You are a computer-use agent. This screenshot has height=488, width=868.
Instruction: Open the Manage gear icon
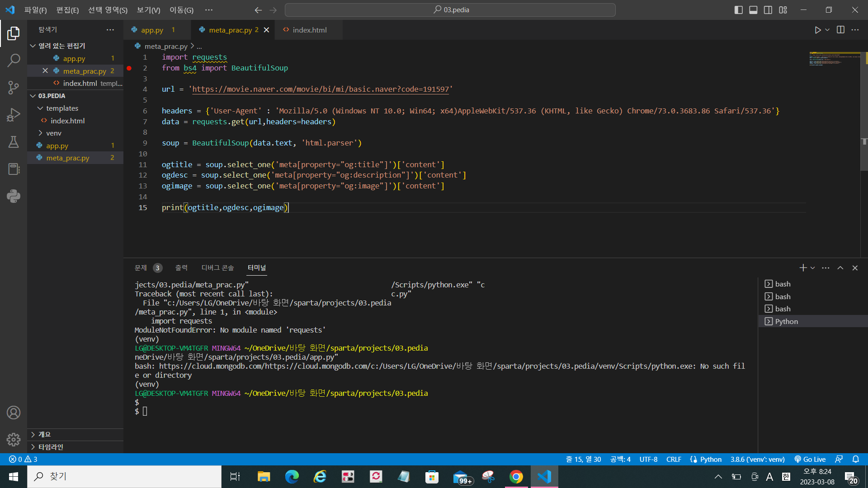(x=14, y=439)
